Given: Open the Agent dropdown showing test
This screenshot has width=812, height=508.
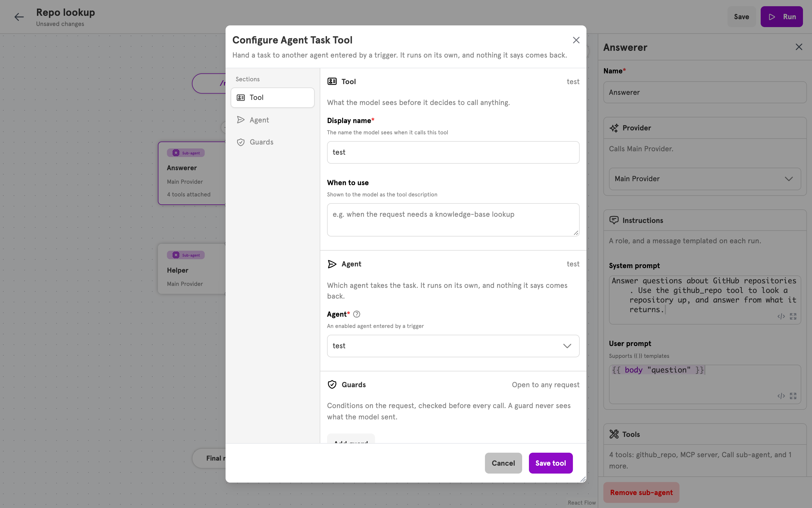Looking at the screenshot, I should point(453,346).
